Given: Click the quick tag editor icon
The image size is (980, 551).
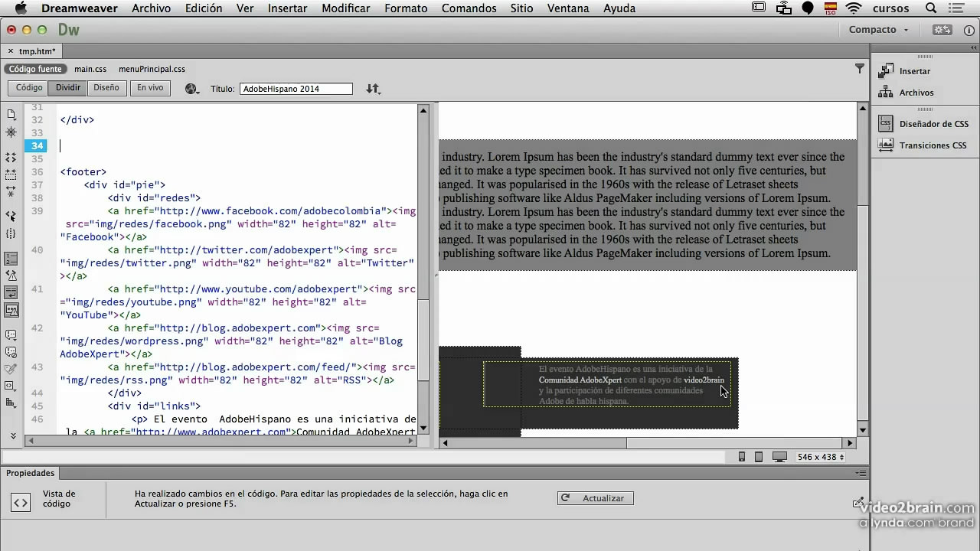Looking at the screenshot, I should coord(859,503).
